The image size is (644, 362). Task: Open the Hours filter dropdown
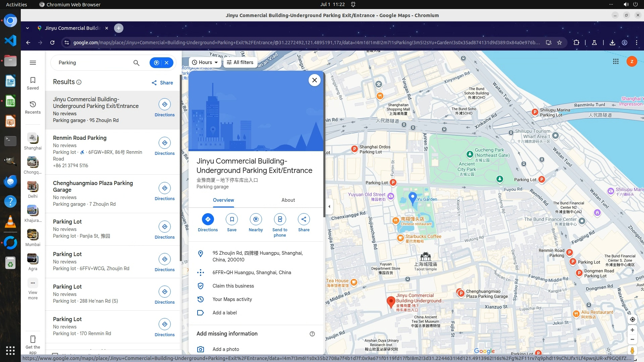(x=205, y=62)
